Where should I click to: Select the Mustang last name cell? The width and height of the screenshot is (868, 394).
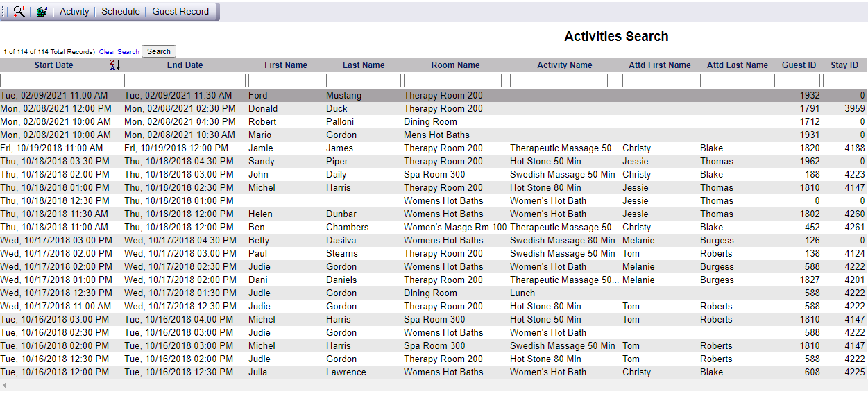343,95
